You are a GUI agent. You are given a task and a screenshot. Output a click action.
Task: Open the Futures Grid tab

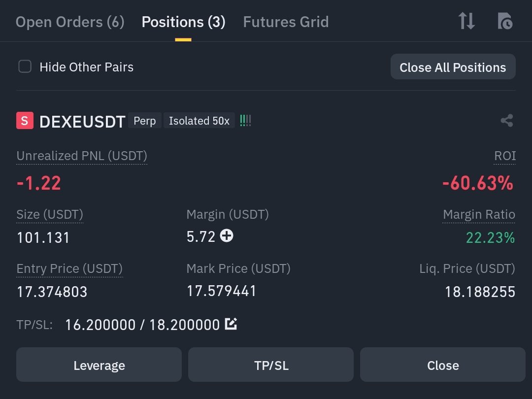[x=286, y=22]
